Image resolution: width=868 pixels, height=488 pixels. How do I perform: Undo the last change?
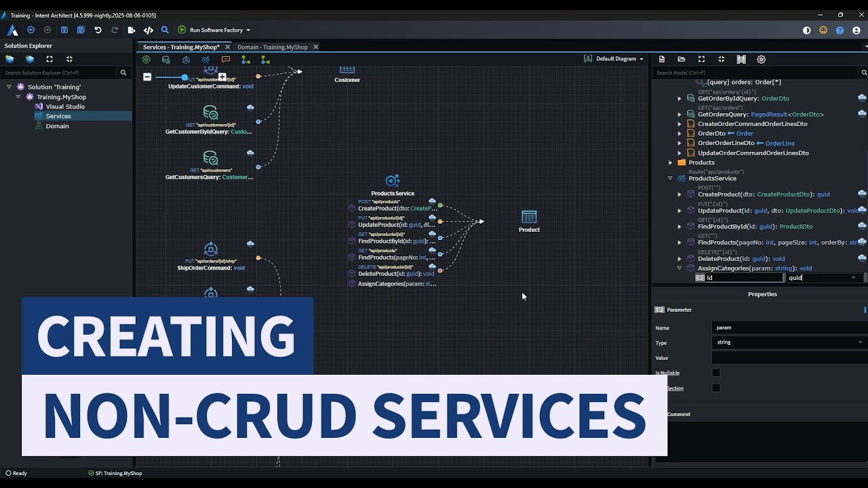pos(98,30)
